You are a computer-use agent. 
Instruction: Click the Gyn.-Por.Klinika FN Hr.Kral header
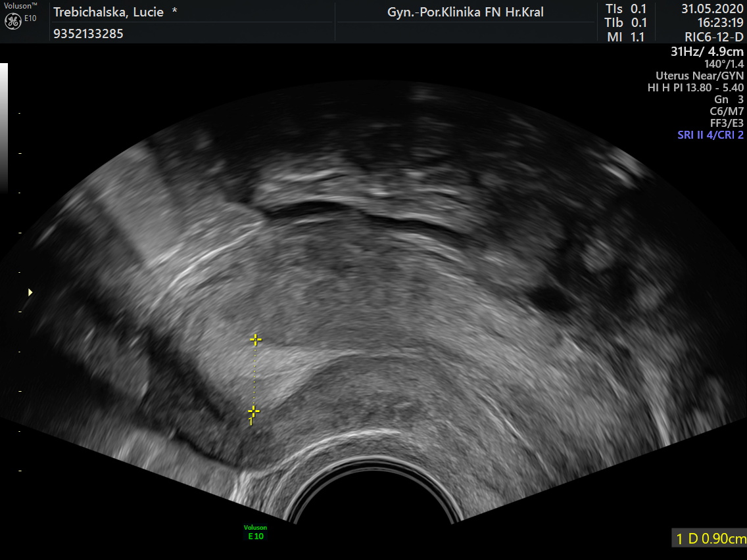tap(466, 12)
